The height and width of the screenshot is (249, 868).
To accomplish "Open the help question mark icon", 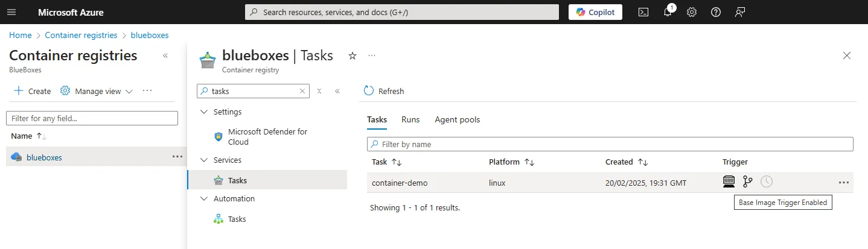I will coord(716,12).
